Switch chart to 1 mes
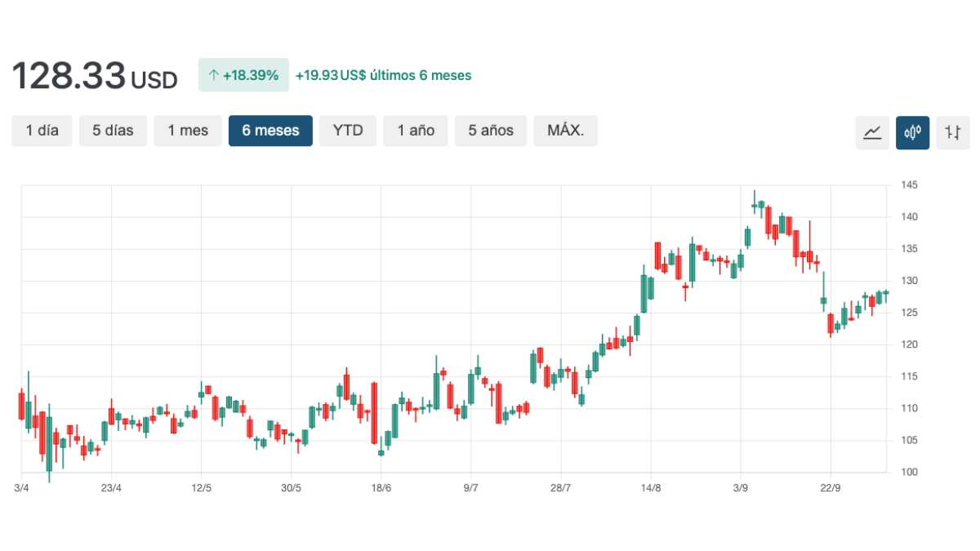The width and height of the screenshot is (980, 551). point(188,131)
